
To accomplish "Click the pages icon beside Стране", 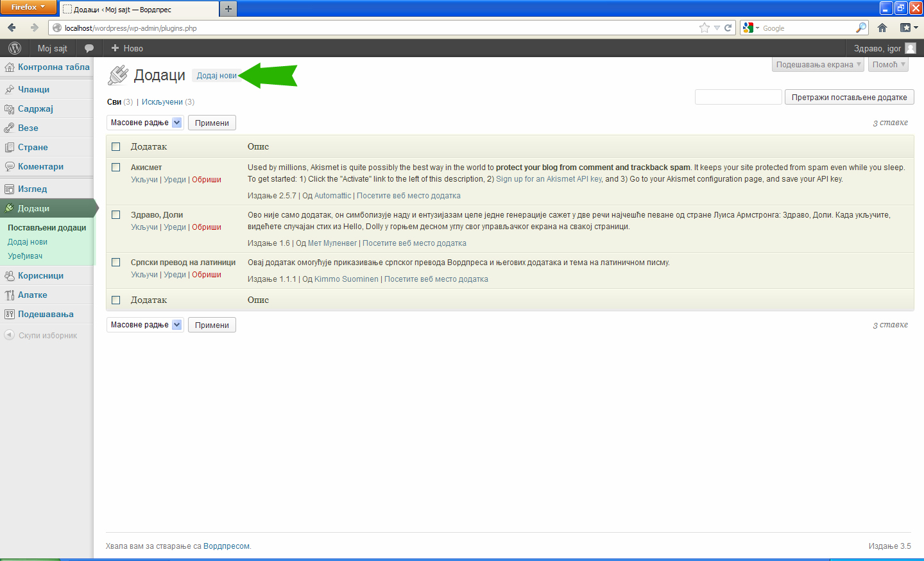I will (9, 148).
